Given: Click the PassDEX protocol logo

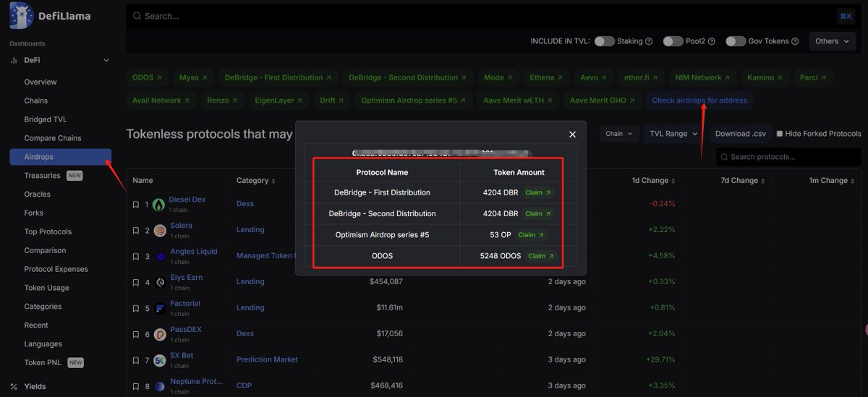Looking at the screenshot, I should [x=160, y=335].
